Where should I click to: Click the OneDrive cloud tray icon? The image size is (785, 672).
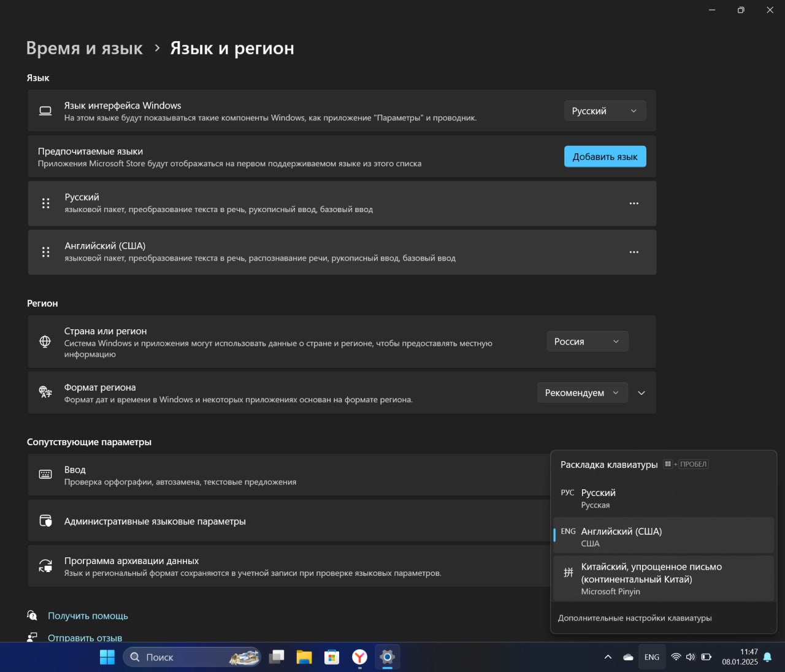coord(628,657)
